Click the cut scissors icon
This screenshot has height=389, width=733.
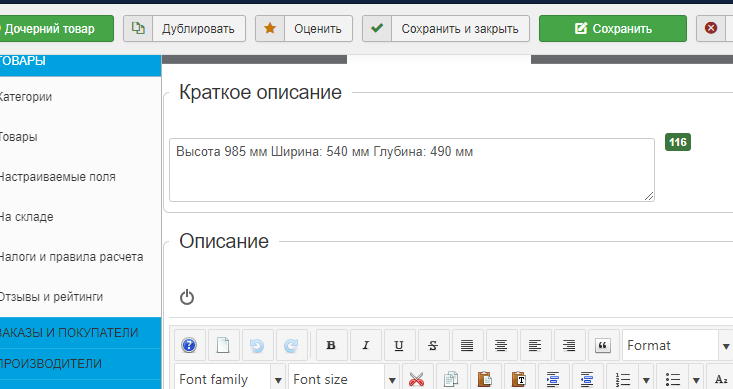coord(416,379)
